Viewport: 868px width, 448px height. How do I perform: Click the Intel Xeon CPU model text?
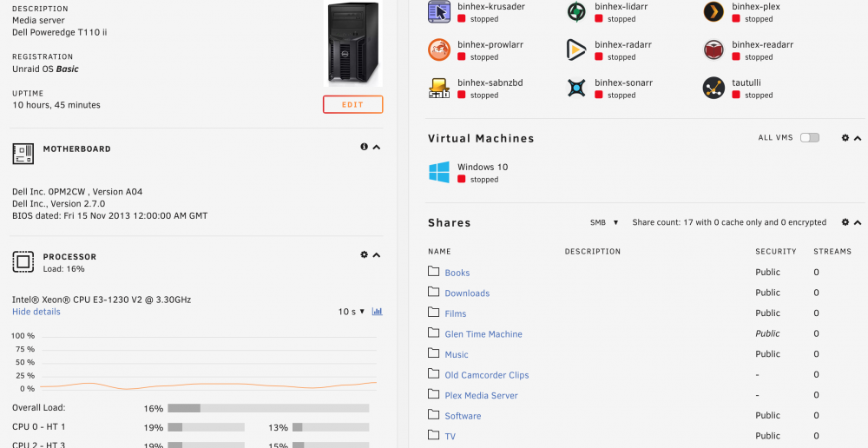[102, 300]
